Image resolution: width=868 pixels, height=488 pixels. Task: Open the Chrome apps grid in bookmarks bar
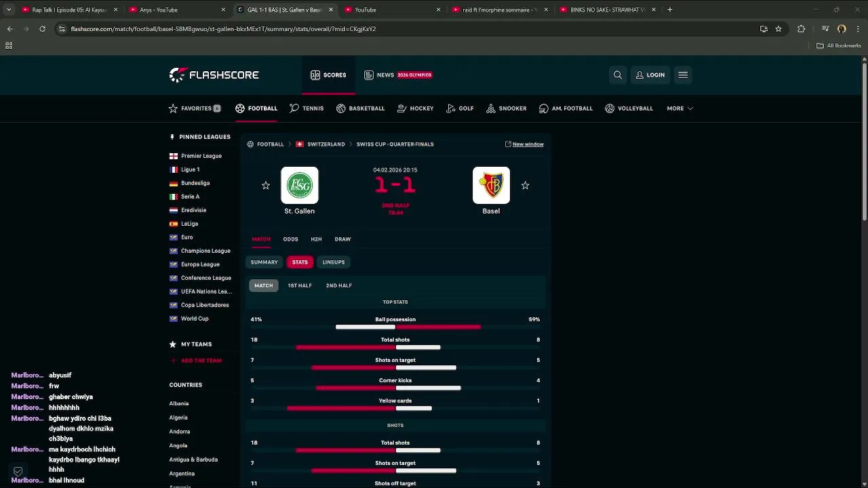pyautogui.click(x=9, y=45)
